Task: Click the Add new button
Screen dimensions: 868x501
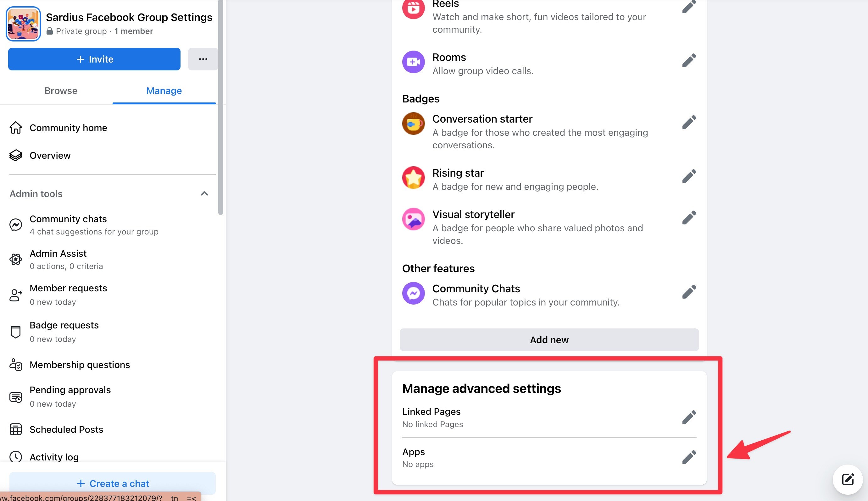Action: coord(549,340)
